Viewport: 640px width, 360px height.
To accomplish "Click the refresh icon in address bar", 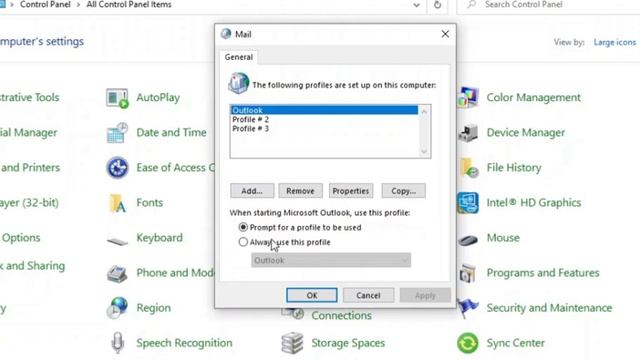I will (437, 5).
